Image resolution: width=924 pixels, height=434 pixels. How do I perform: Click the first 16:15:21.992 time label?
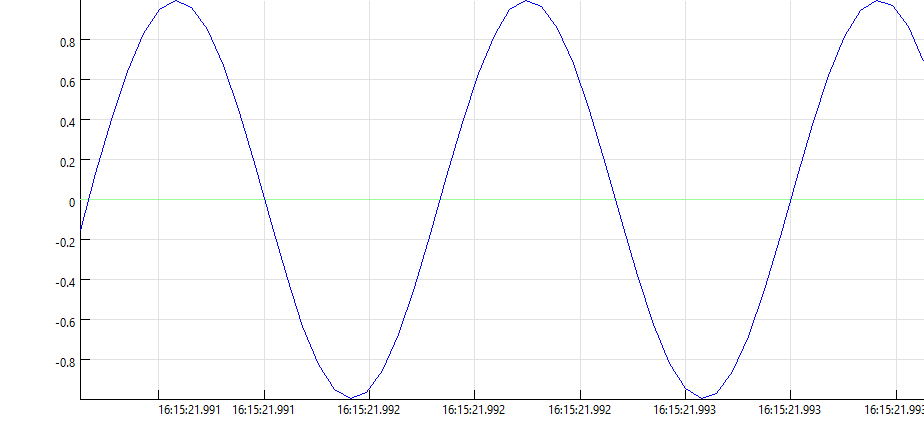pos(369,410)
